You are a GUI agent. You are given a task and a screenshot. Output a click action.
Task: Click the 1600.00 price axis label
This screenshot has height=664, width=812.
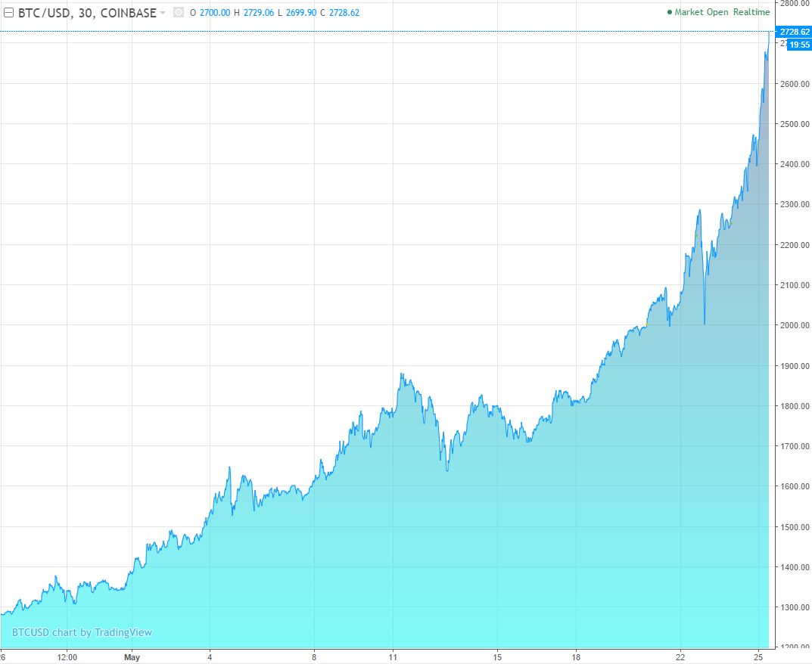point(795,486)
